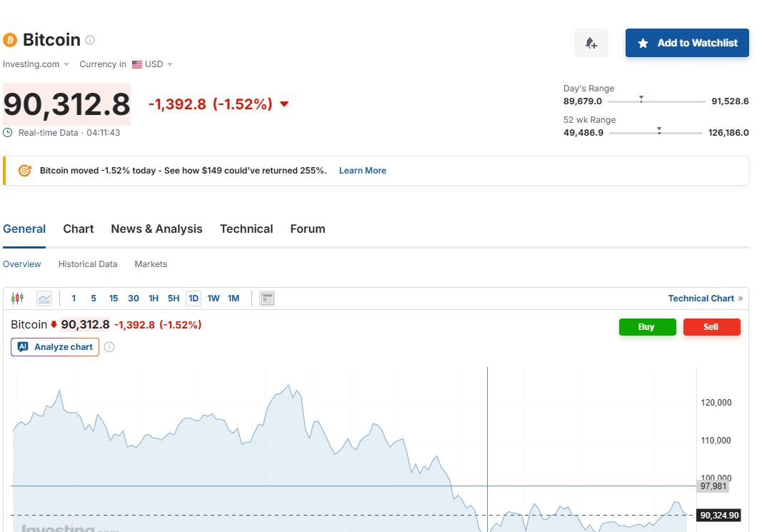Open Technical Chart expander link
The height and width of the screenshot is (532, 762).
pos(705,298)
